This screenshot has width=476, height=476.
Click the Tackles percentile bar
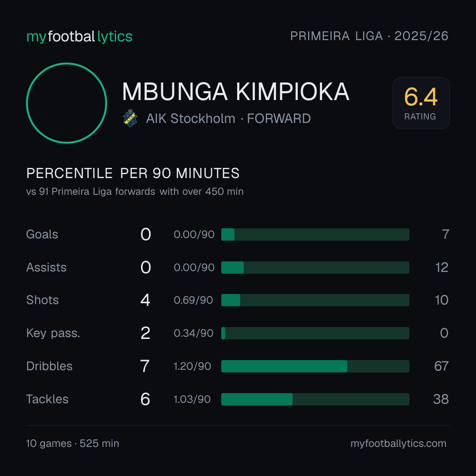[315, 399]
